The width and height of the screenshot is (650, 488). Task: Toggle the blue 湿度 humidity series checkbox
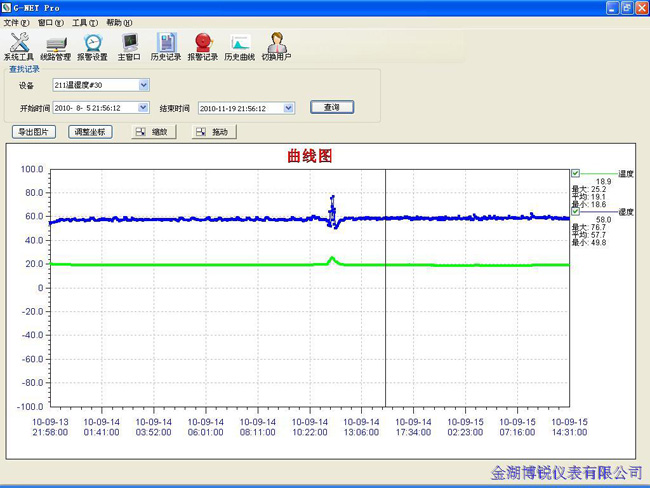tap(575, 211)
